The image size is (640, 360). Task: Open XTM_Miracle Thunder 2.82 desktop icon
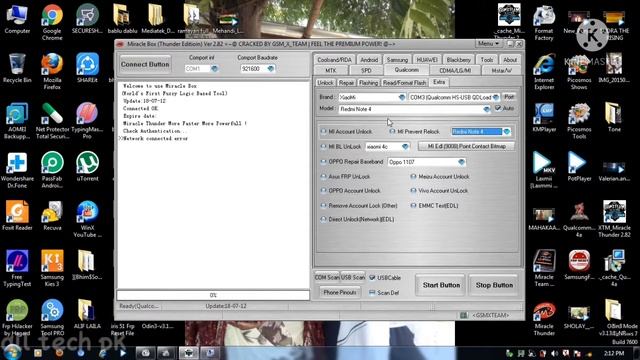tap(614, 219)
